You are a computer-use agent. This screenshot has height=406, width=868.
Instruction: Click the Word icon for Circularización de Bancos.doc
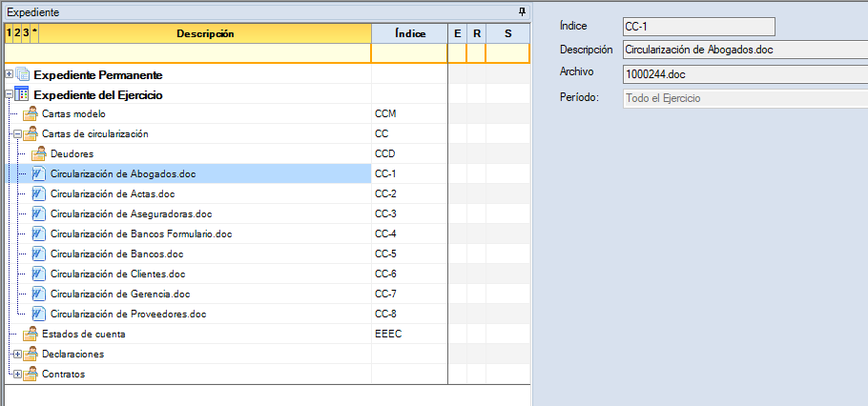[38, 254]
